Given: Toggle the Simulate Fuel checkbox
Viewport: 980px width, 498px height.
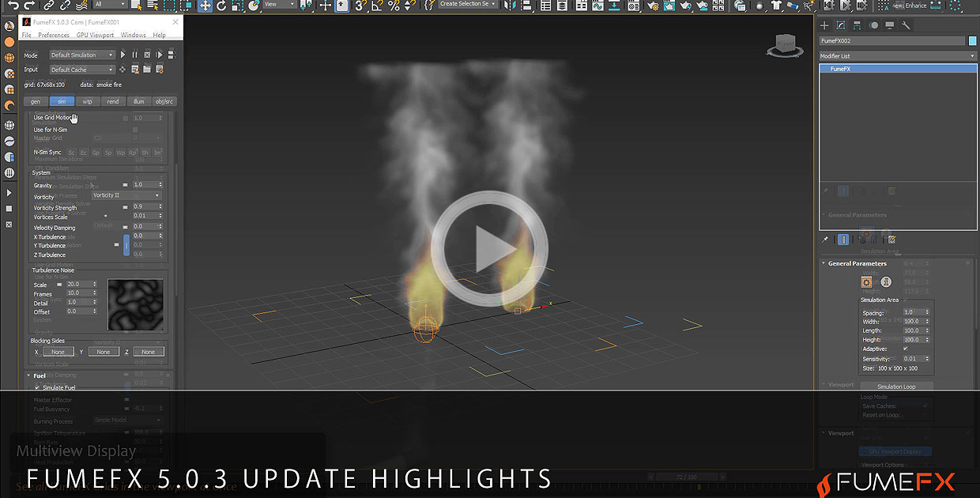Looking at the screenshot, I should (x=37, y=388).
